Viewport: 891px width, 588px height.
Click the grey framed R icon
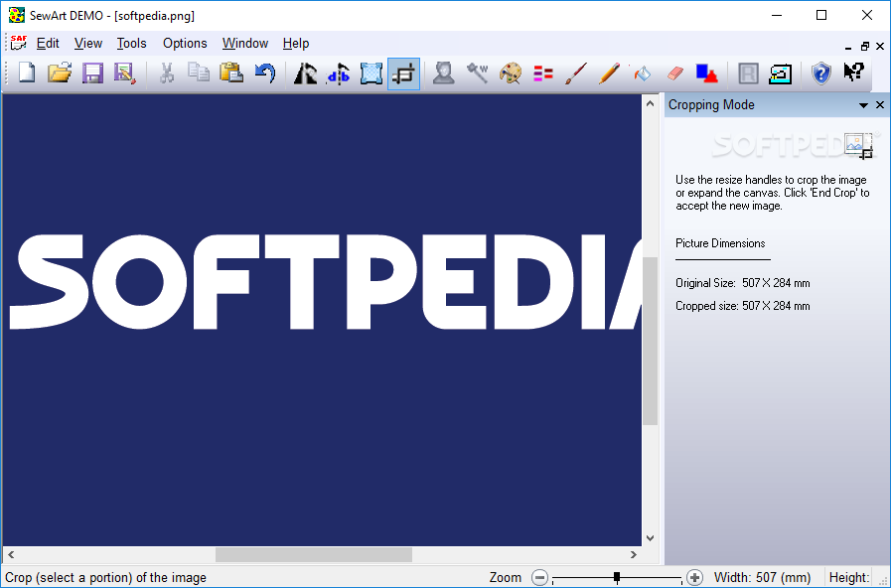click(748, 73)
